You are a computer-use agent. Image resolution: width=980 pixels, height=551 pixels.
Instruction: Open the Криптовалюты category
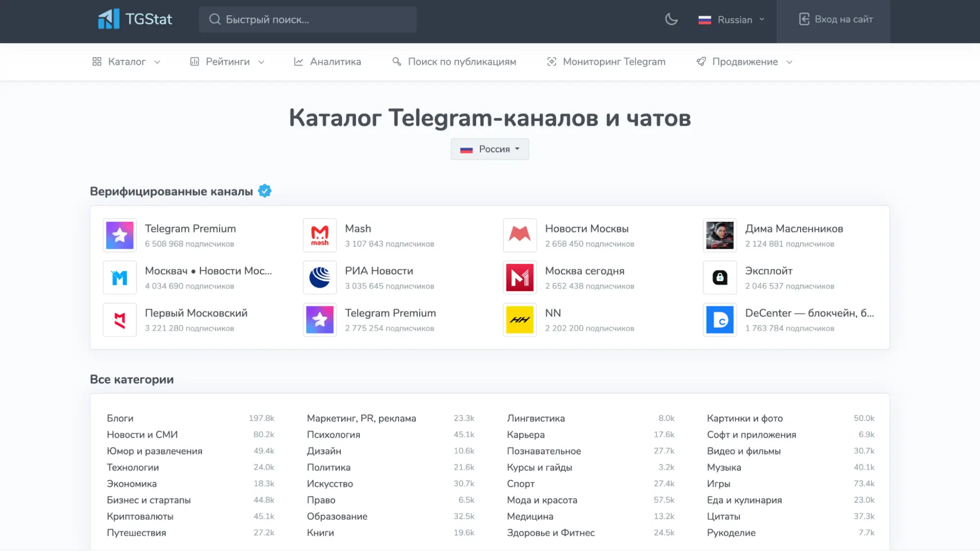click(140, 516)
